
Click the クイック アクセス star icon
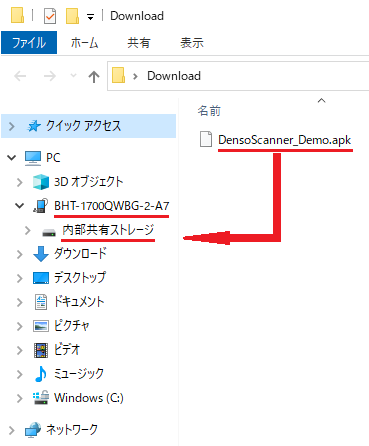33,126
